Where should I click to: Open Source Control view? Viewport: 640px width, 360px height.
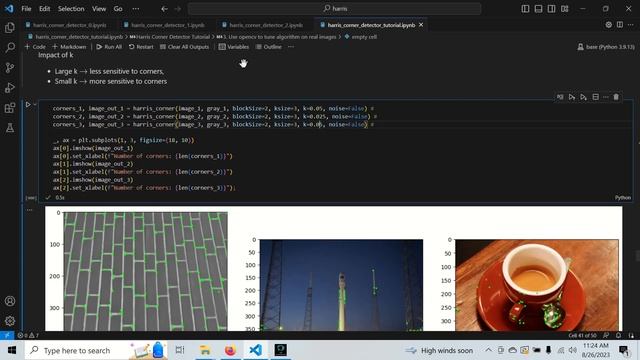coord(9,67)
